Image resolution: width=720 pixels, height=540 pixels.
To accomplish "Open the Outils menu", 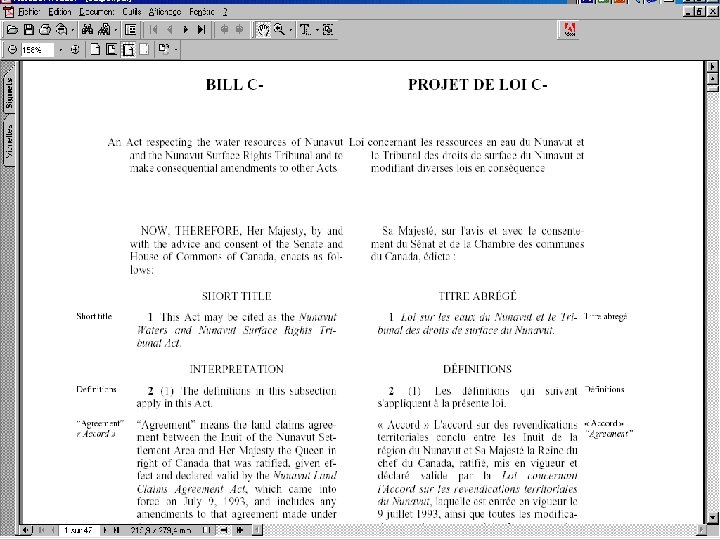I will click(x=132, y=11).
